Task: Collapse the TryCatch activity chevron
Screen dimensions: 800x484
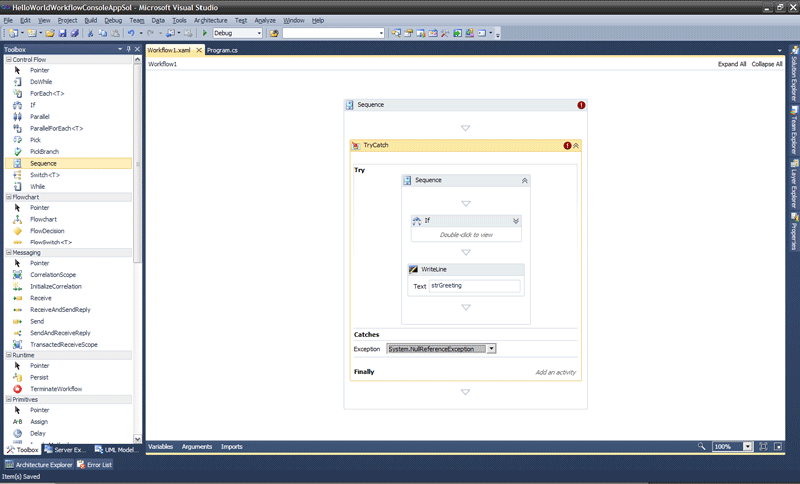Action: pos(576,145)
